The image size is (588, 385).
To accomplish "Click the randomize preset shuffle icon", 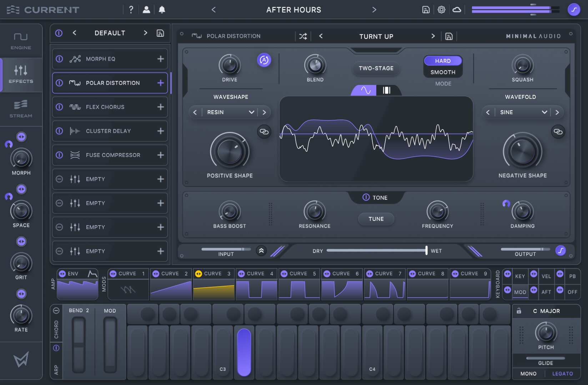I will coord(303,36).
